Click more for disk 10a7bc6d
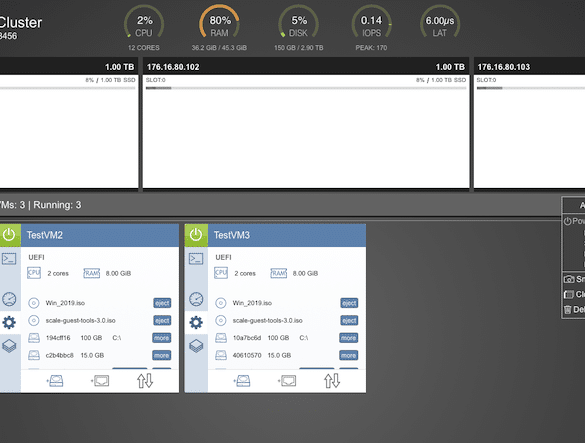 pyautogui.click(x=348, y=338)
